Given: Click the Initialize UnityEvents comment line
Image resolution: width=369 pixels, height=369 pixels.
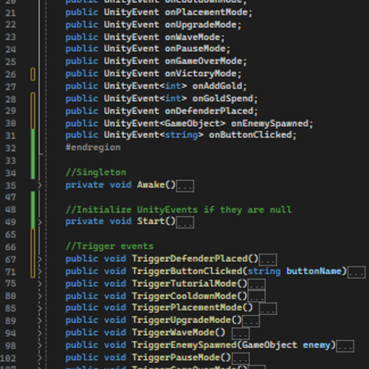Looking at the screenshot, I should (178, 210).
